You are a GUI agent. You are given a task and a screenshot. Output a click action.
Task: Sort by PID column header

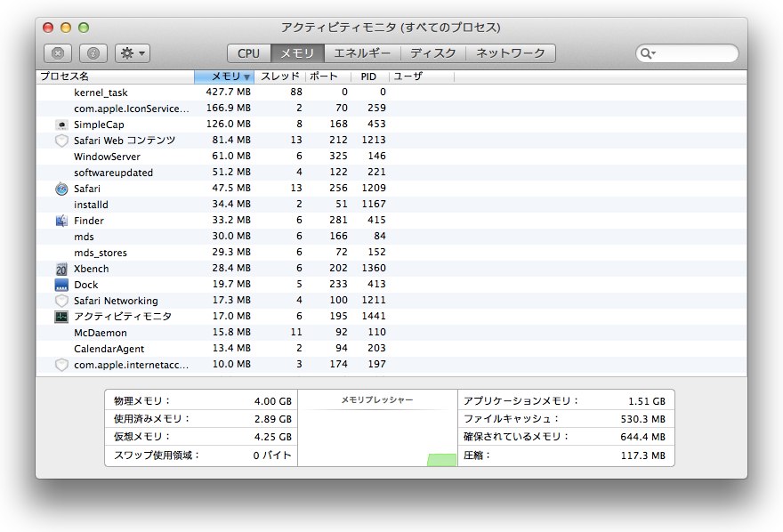(x=370, y=77)
